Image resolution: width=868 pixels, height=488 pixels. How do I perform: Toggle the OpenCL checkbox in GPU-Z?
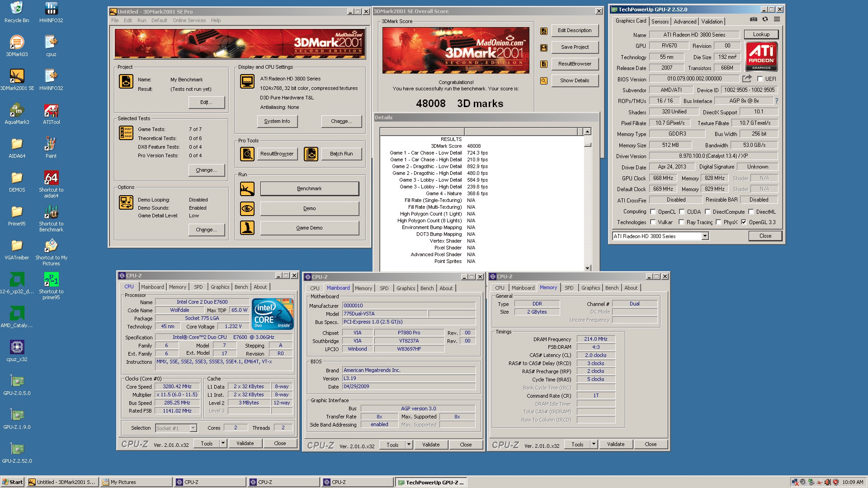(x=653, y=211)
